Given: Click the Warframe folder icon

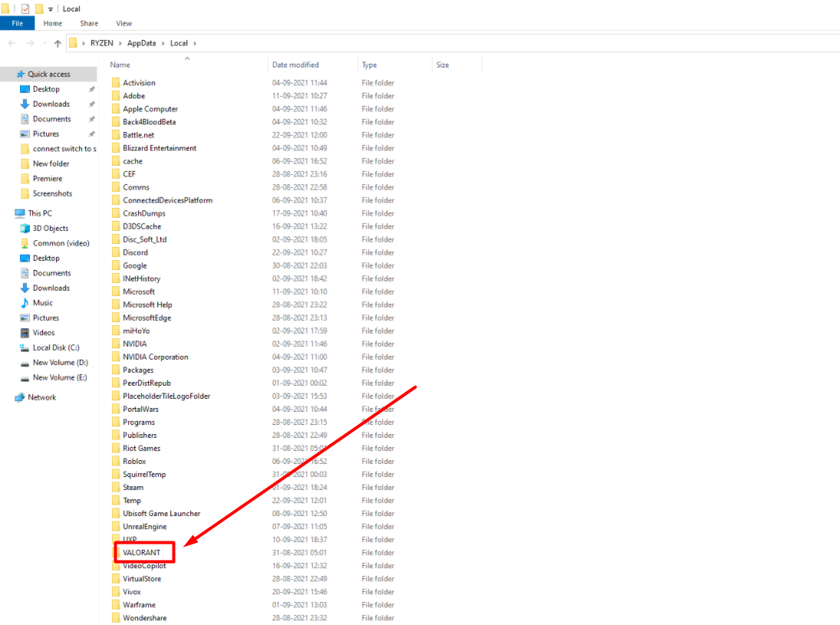Looking at the screenshot, I should tap(116, 604).
